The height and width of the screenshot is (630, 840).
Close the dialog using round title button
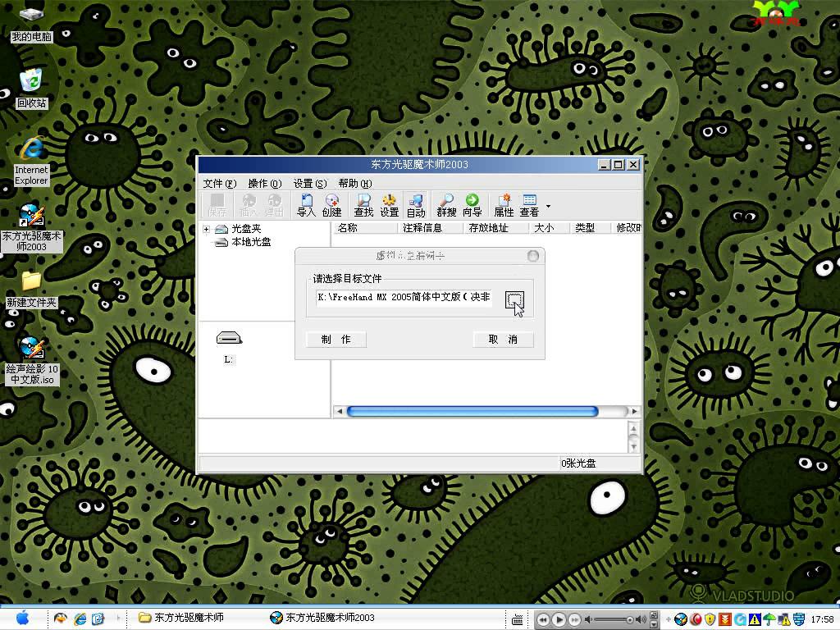point(533,256)
